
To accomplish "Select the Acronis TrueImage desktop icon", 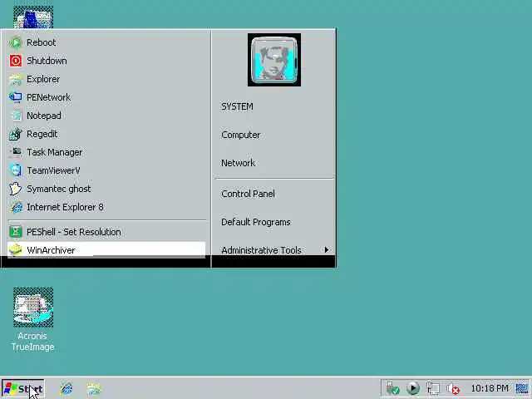I will [33, 307].
